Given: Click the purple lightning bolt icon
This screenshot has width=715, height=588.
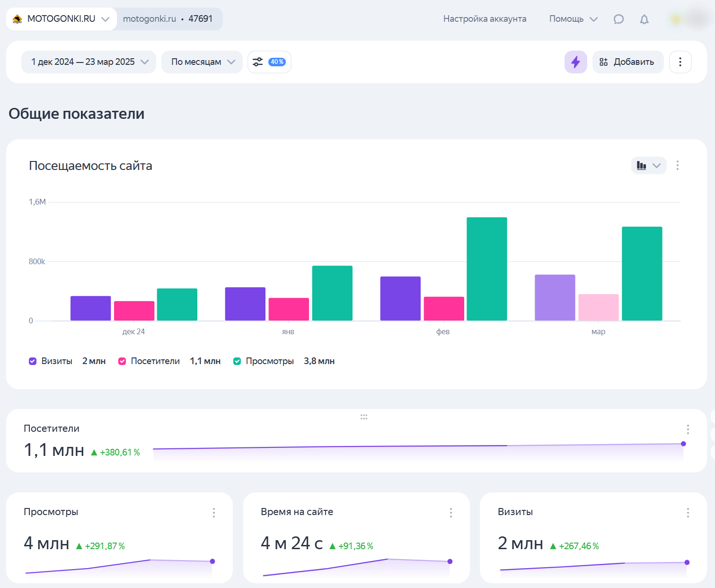Looking at the screenshot, I should point(575,62).
